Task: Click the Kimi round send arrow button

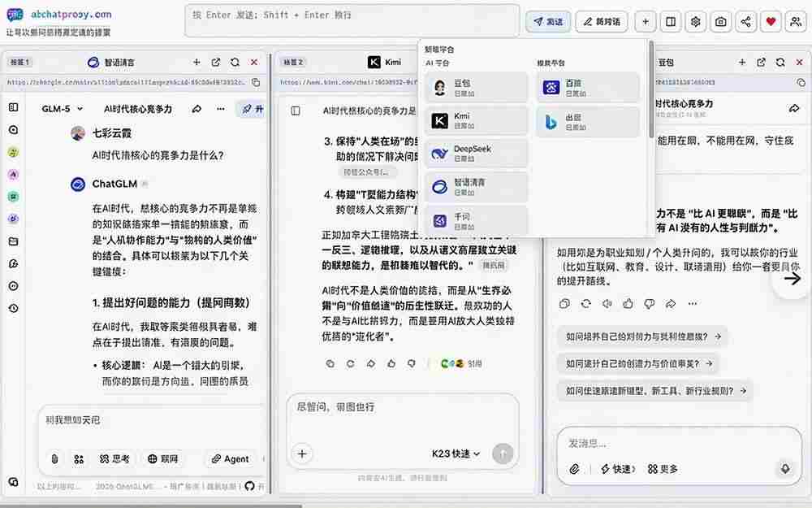Action: pos(503,454)
